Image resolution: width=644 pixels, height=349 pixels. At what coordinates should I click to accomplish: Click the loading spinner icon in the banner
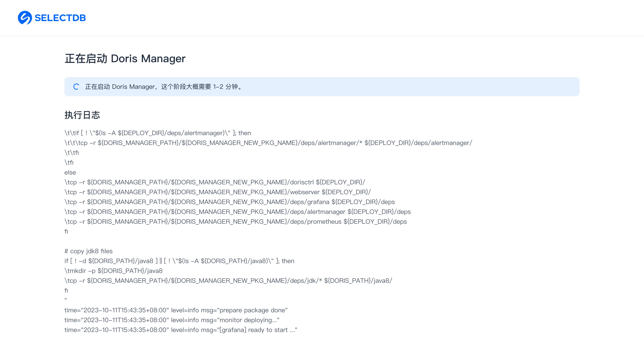click(x=76, y=87)
